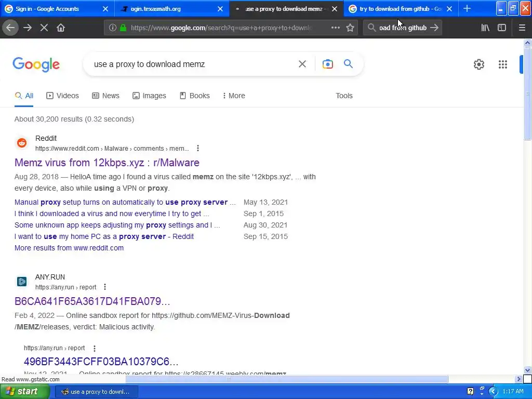Viewport: 532px width, 399px height.
Task: Open the 496BF3443FCFF03BA10379C6 report result
Action: point(101,362)
